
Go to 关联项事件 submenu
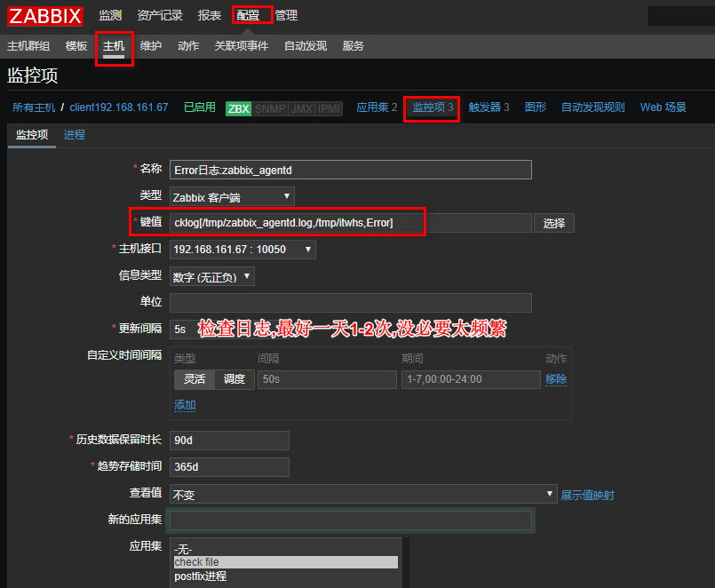point(242,46)
